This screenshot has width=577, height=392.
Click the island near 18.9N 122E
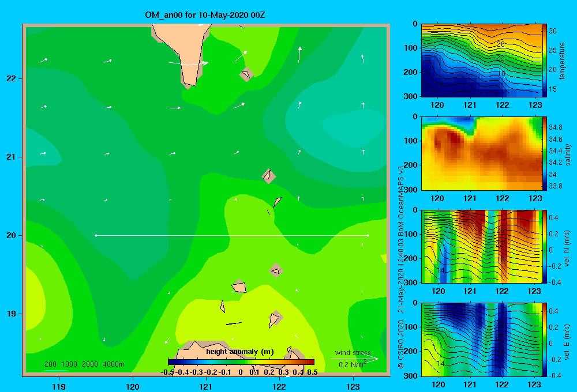275,318
